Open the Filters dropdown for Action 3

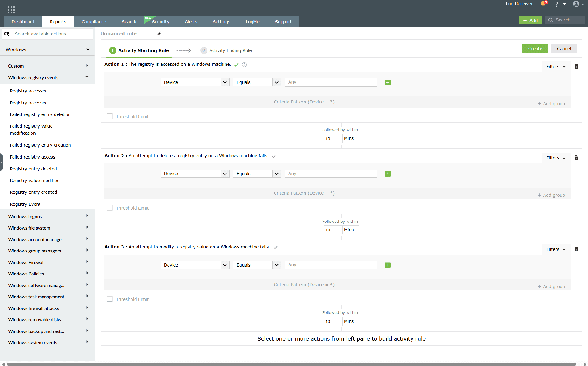556,249
